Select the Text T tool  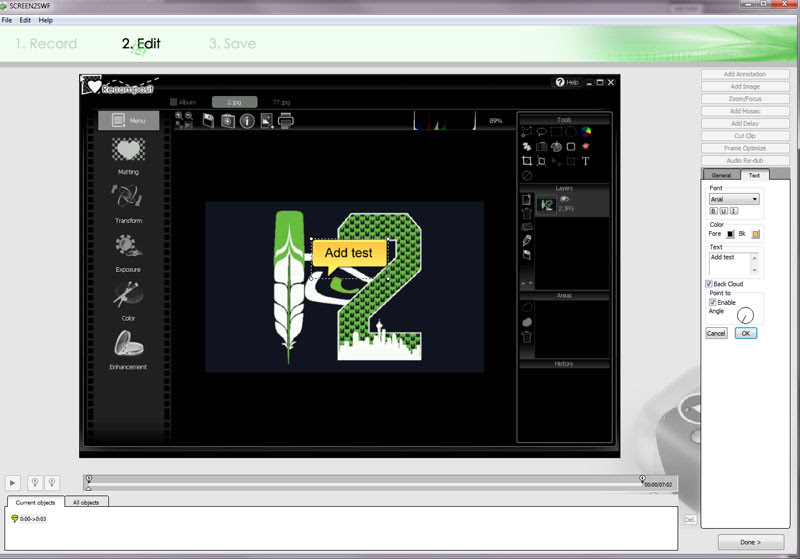[x=586, y=161]
